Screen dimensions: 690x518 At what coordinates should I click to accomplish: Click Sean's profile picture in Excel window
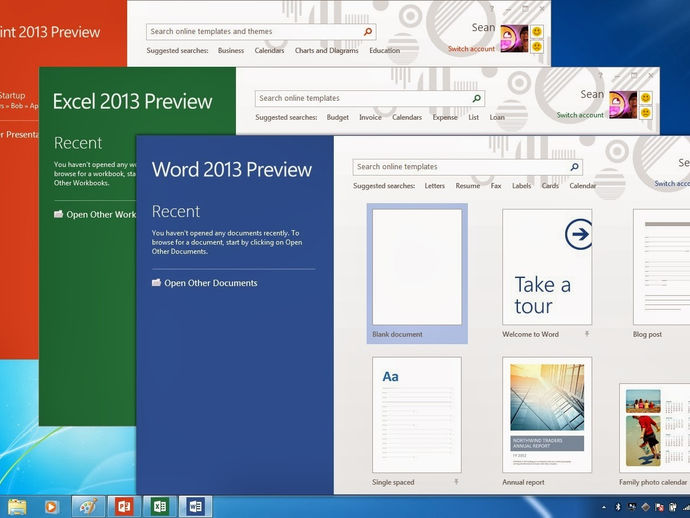pyautogui.click(x=623, y=105)
